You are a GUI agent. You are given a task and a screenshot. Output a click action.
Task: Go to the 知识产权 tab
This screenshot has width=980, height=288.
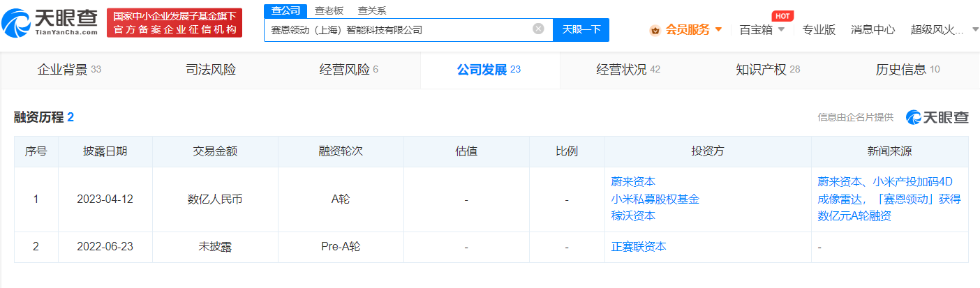coord(768,69)
